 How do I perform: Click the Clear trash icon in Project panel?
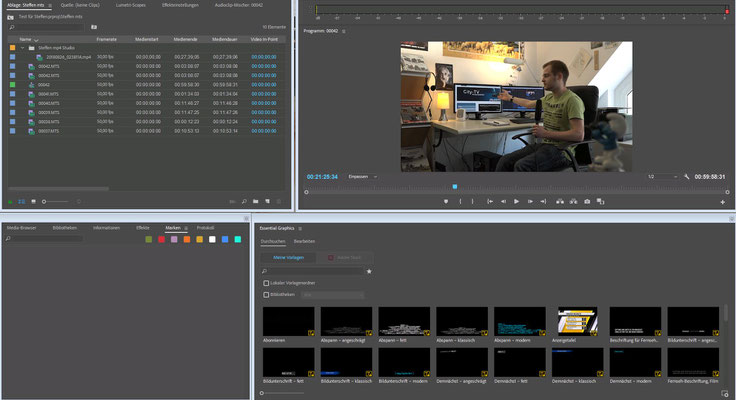point(279,201)
